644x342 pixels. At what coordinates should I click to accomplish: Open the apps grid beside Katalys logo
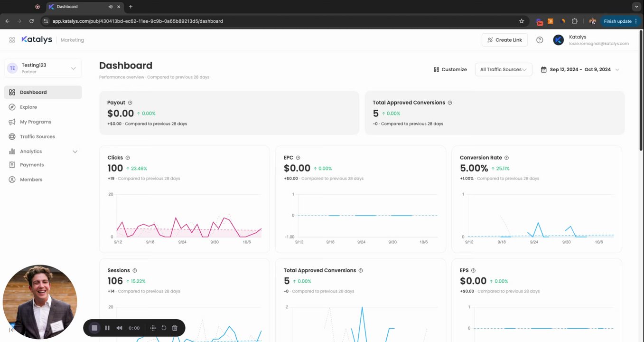(x=12, y=40)
